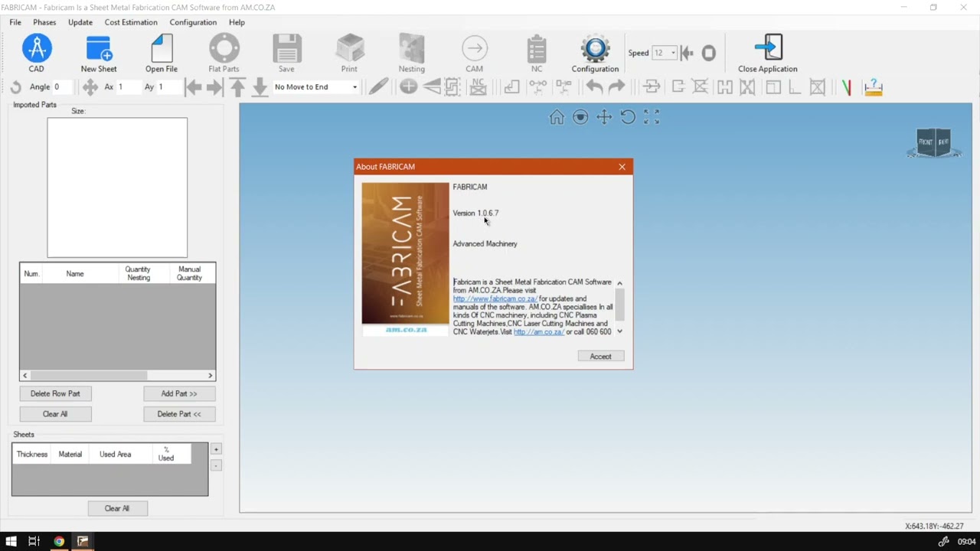This screenshot has width=980, height=551.
Task: Open Flat Parts tool
Action: tap(224, 49)
